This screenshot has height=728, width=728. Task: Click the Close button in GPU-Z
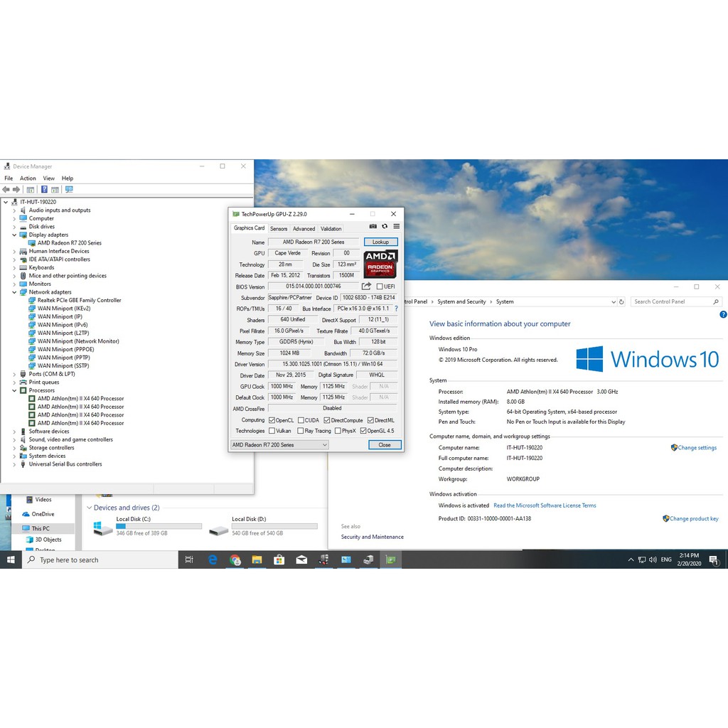pyautogui.click(x=385, y=445)
